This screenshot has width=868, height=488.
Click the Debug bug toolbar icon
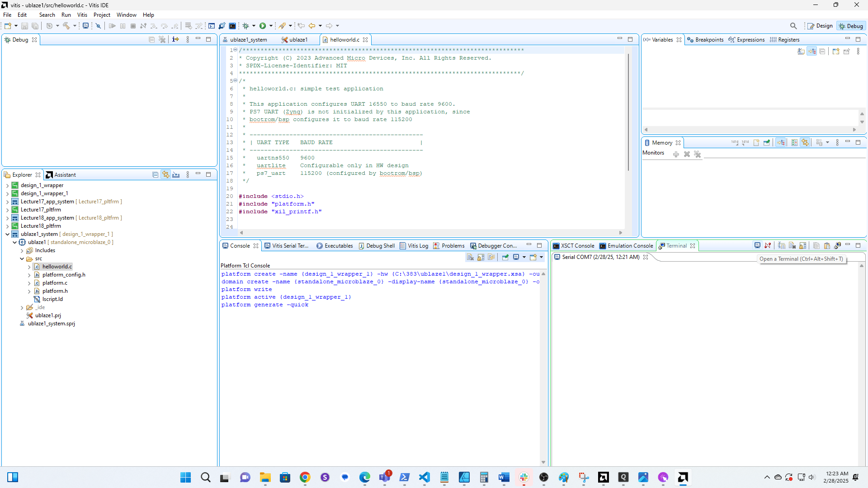(246, 26)
